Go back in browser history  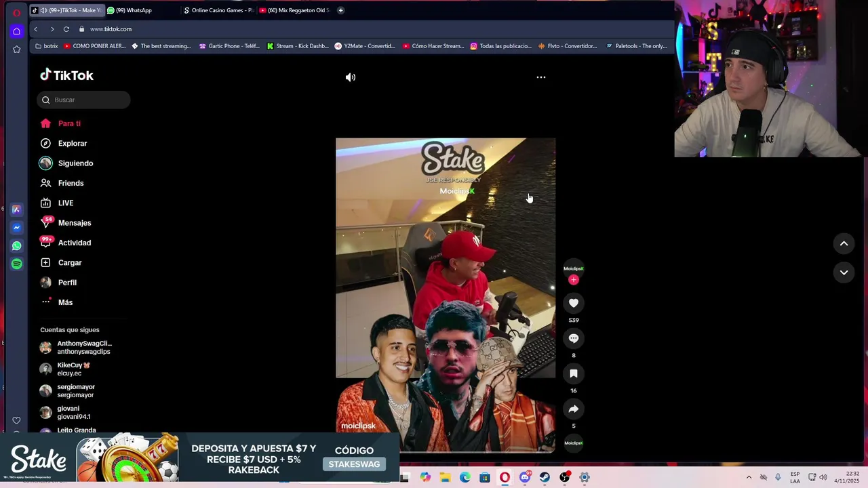[36, 29]
